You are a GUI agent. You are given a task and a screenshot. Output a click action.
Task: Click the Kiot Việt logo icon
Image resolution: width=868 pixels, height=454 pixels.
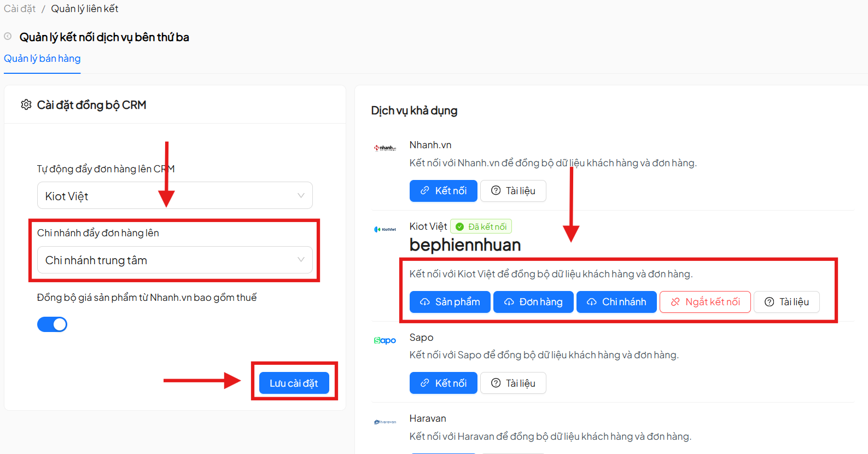click(385, 229)
